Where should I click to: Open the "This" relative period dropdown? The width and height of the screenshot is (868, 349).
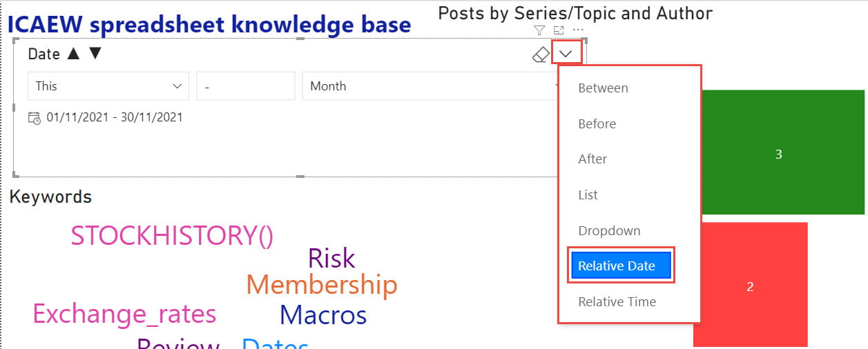click(108, 86)
